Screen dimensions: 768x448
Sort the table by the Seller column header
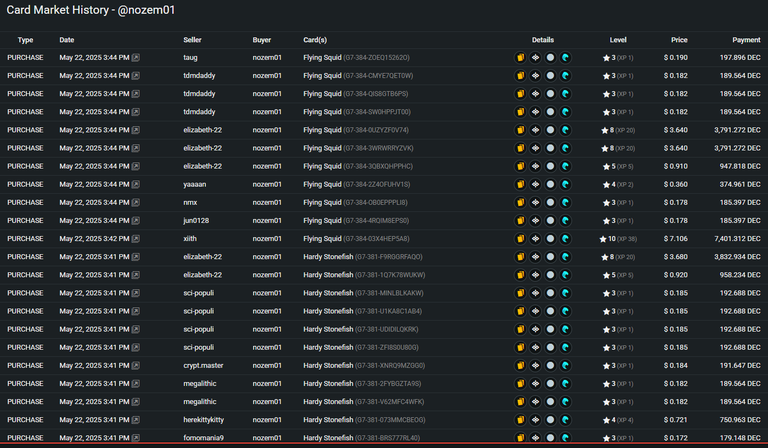point(192,40)
